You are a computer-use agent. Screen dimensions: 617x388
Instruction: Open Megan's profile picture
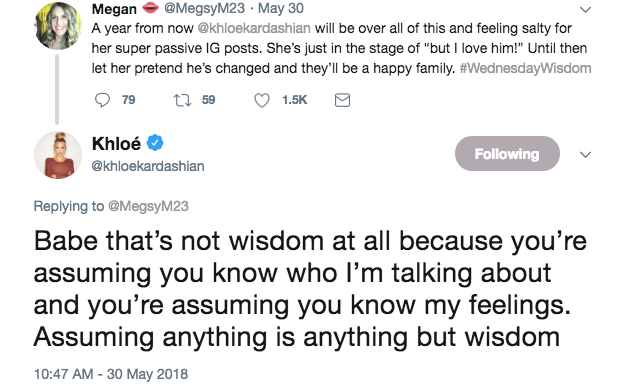coord(58,26)
